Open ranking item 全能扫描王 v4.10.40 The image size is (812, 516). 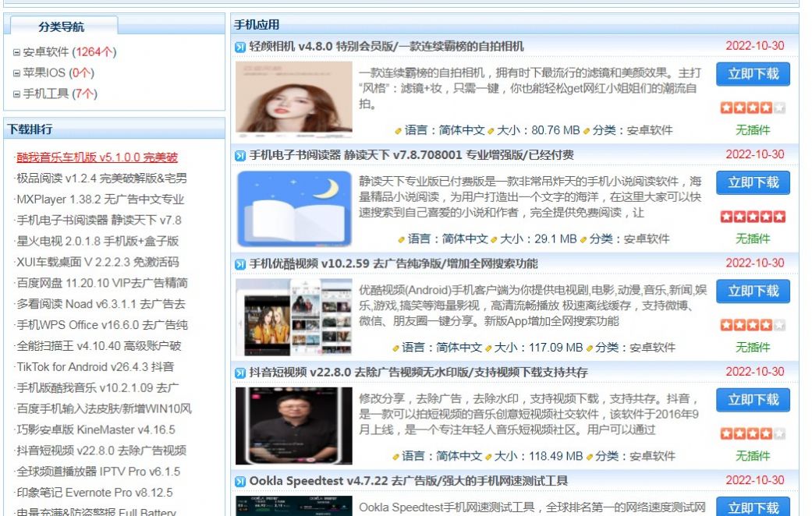point(99,346)
